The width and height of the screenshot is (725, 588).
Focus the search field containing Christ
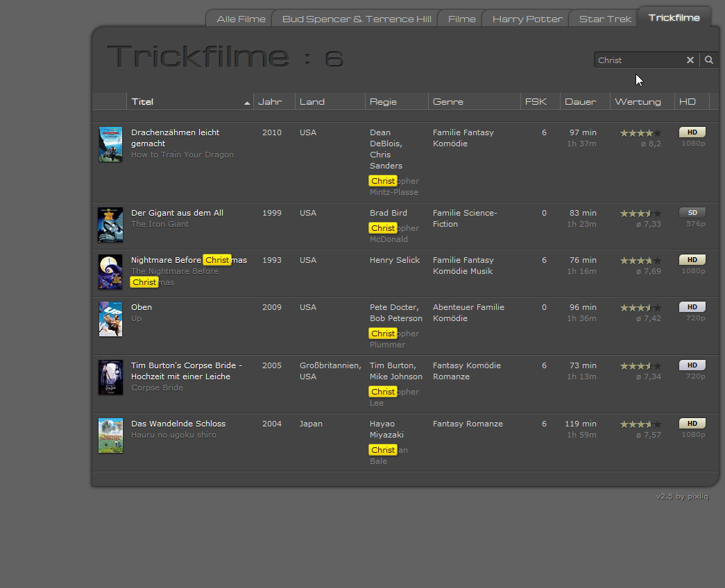[640, 60]
